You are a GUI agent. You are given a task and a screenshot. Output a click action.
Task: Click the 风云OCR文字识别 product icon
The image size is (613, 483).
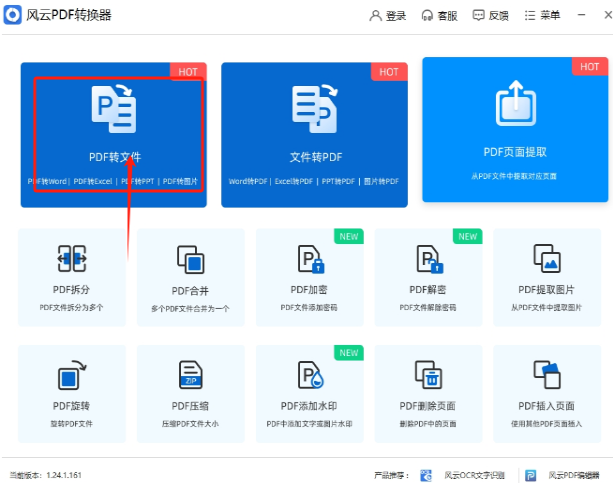(x=426, y=475)
